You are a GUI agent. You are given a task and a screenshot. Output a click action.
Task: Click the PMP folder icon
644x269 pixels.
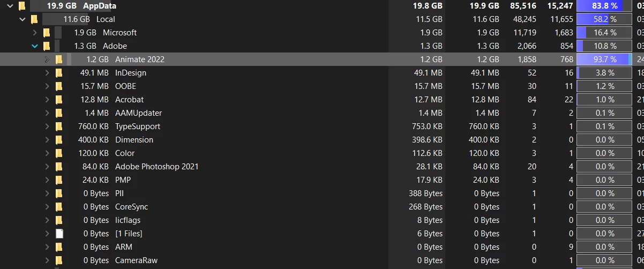[59, 180]
